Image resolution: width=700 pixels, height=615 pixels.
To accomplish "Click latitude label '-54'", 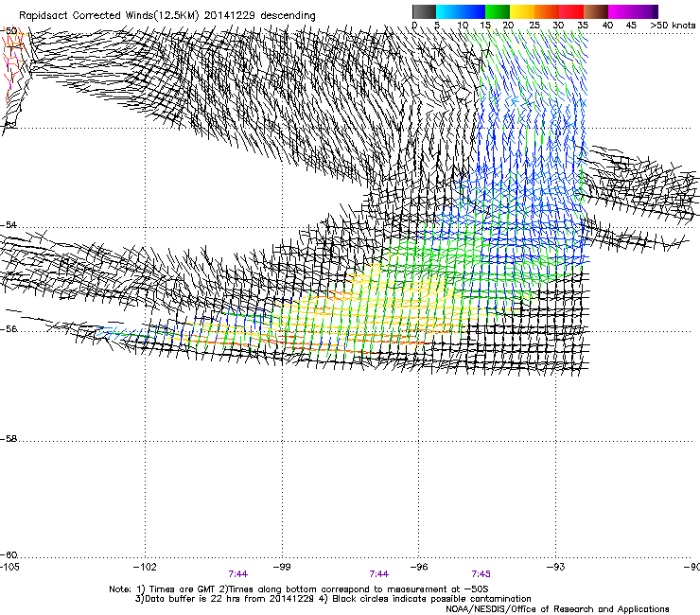I will click(x=9, y=225).
